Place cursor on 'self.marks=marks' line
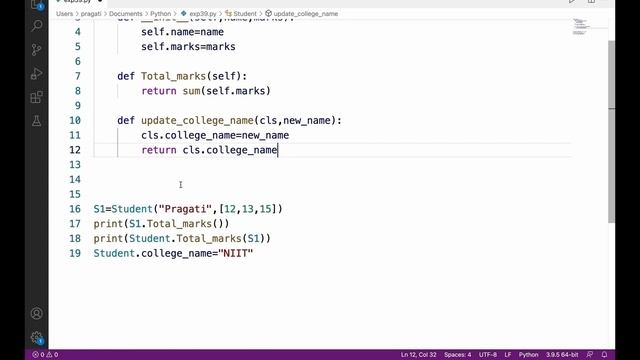Viewport: 640px width, 360px height. point(188,47)
